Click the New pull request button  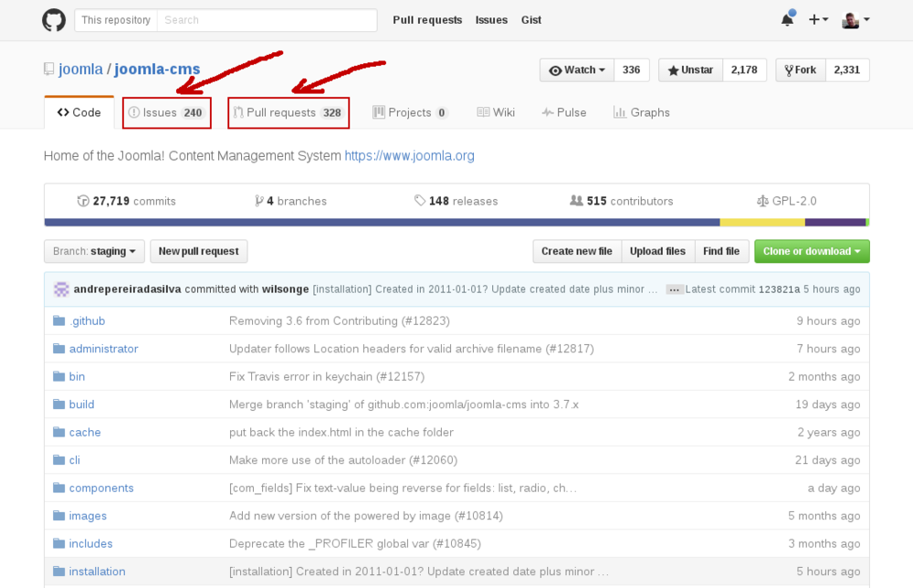pyautogui.click(x=198, y=251)
